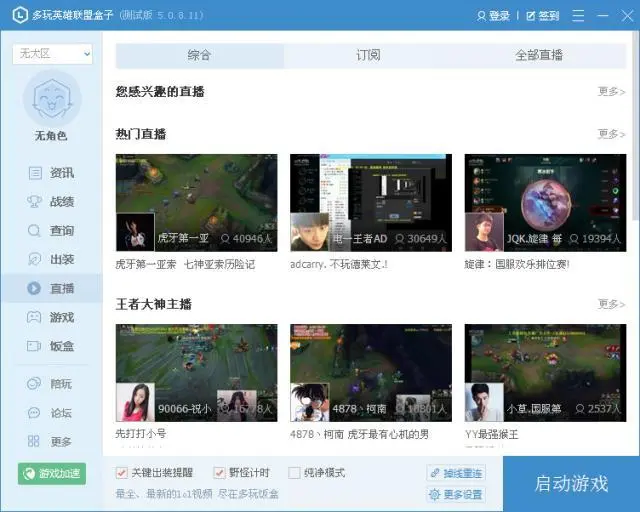Open the 陪玩 sidebar icon
The height and width of the screenshot is (512, 640).
pos(34,384)
